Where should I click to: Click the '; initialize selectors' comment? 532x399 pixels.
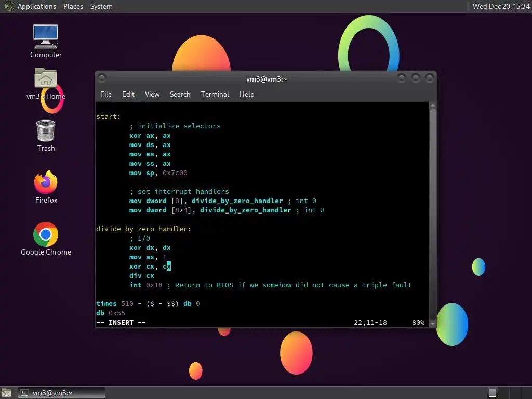pos(175,126)
